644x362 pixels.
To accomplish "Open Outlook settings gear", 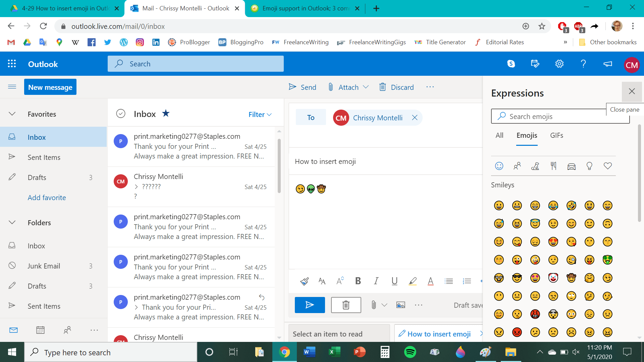I will [x=559, y=64].
